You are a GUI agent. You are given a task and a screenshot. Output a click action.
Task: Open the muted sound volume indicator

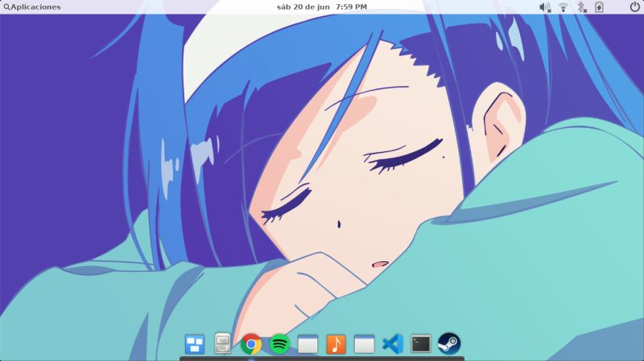click(545, 7)
